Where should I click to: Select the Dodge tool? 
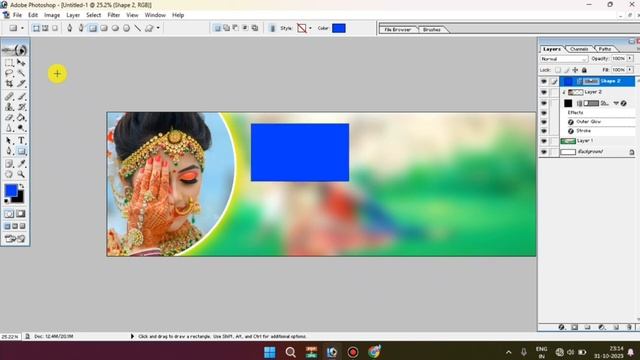point(21,128)
